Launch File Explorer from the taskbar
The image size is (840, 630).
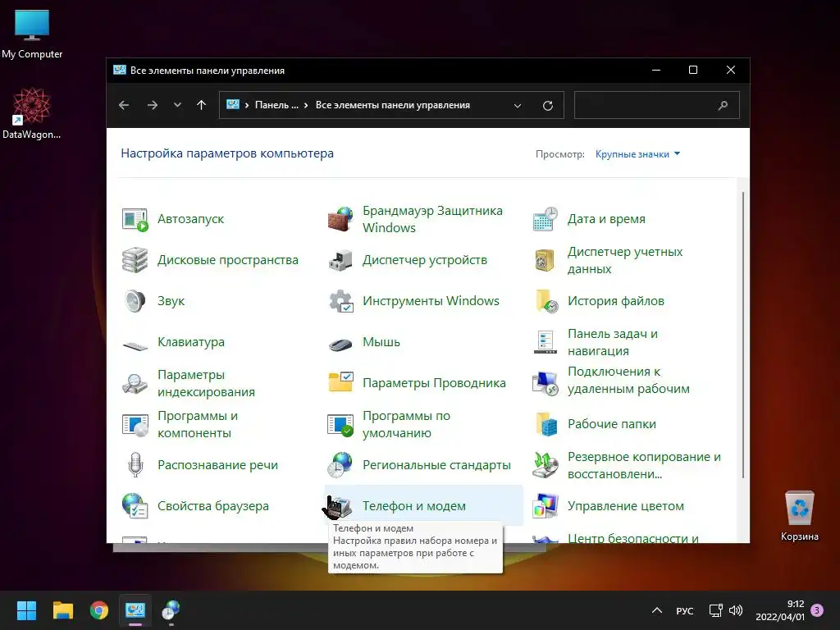click(x=62, y=610)
